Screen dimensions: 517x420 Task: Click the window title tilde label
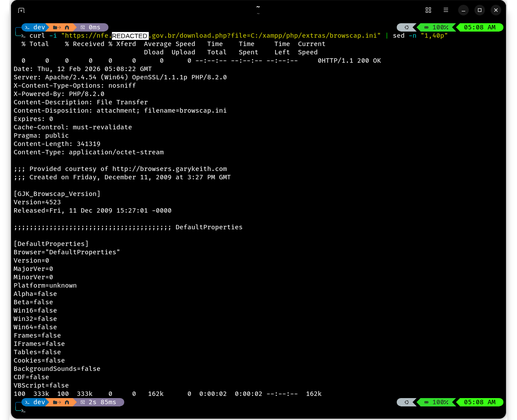(258, 7)
